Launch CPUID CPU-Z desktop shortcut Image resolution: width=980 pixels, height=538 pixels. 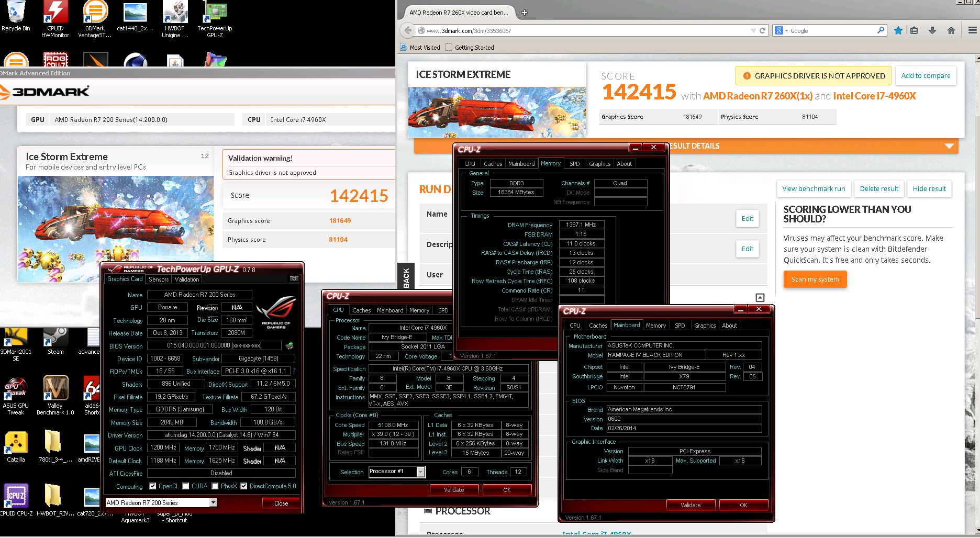16,500
